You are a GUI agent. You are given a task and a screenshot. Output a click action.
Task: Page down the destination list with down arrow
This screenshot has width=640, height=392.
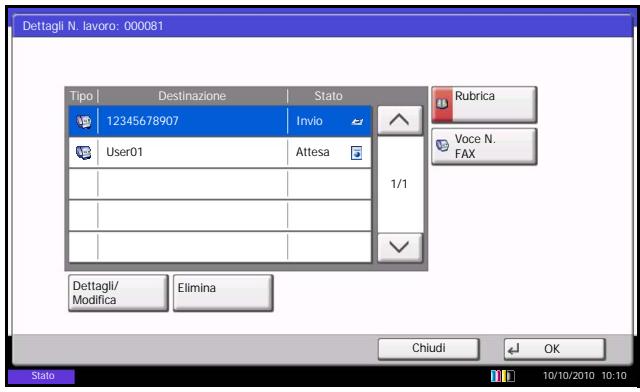click(x=400, y=247)
